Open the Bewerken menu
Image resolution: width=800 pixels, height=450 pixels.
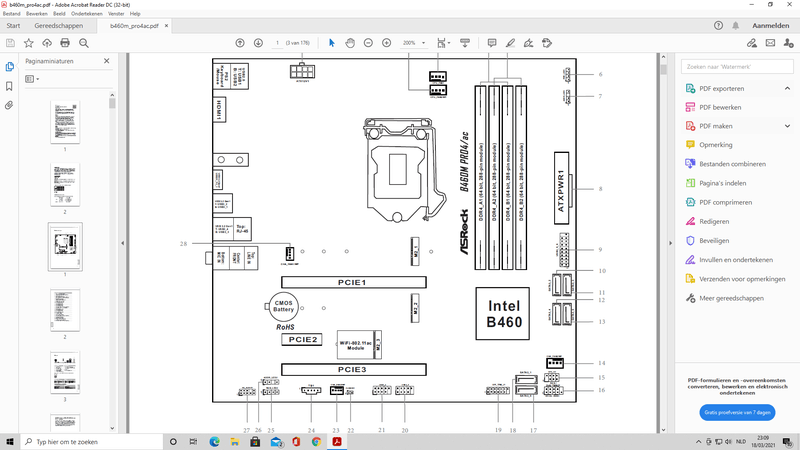coord(37,14)
